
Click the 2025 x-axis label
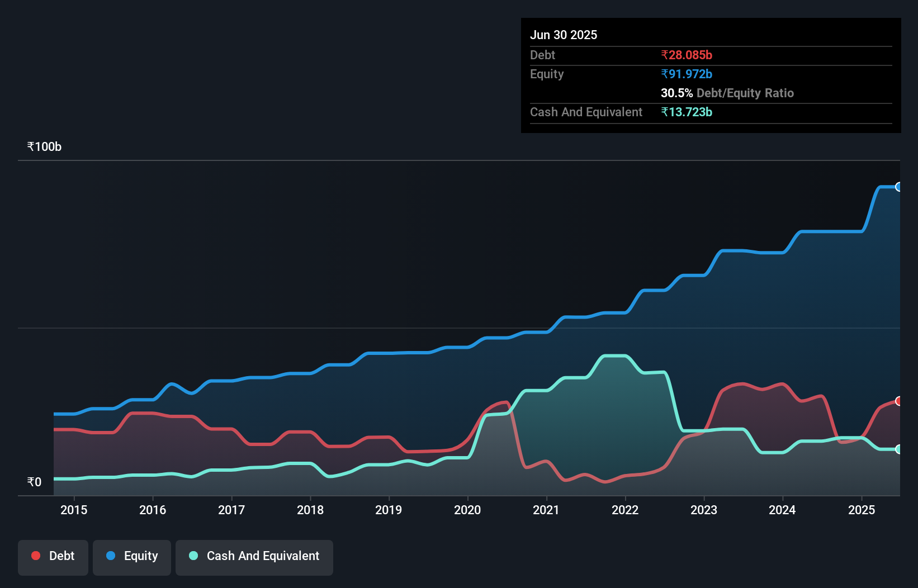click(x=862, y=510)
